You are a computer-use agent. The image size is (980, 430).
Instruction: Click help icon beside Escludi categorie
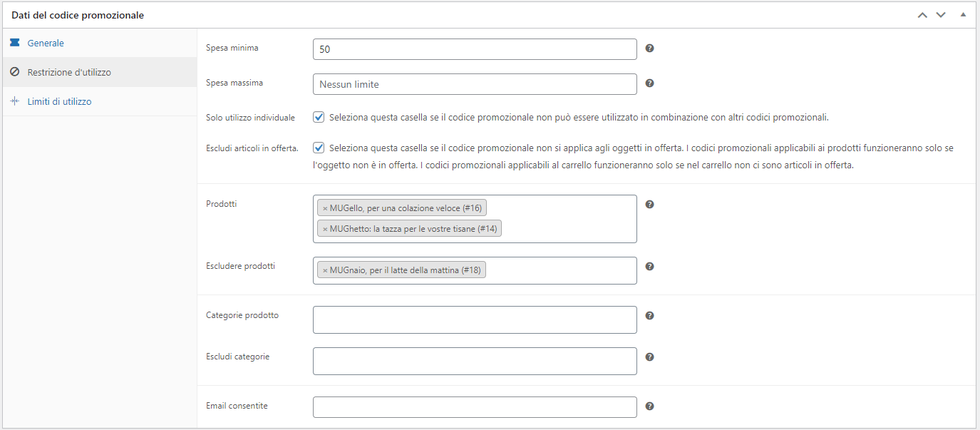(x=649, y=357)
